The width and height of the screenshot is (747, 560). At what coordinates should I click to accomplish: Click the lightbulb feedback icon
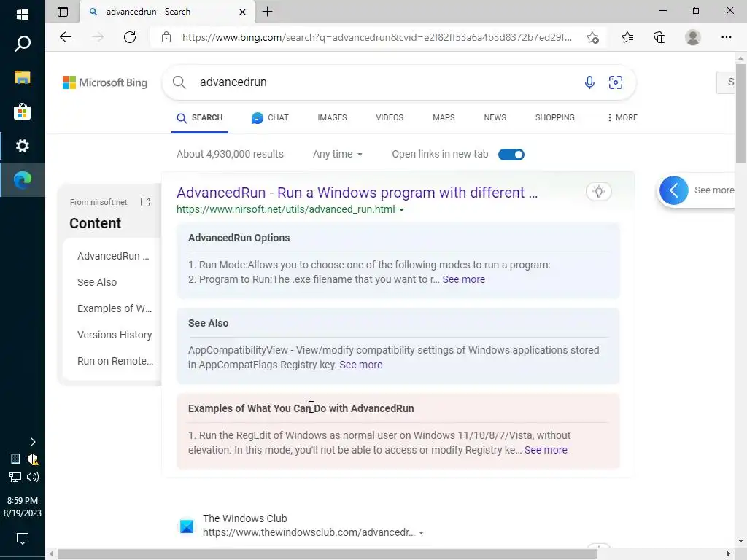point(599,192)
